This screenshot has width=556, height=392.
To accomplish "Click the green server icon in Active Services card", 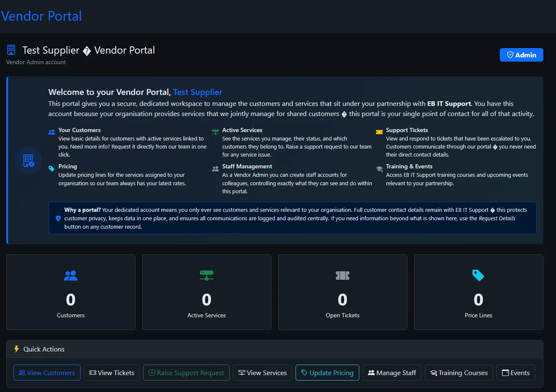I will tap(206, 276).
